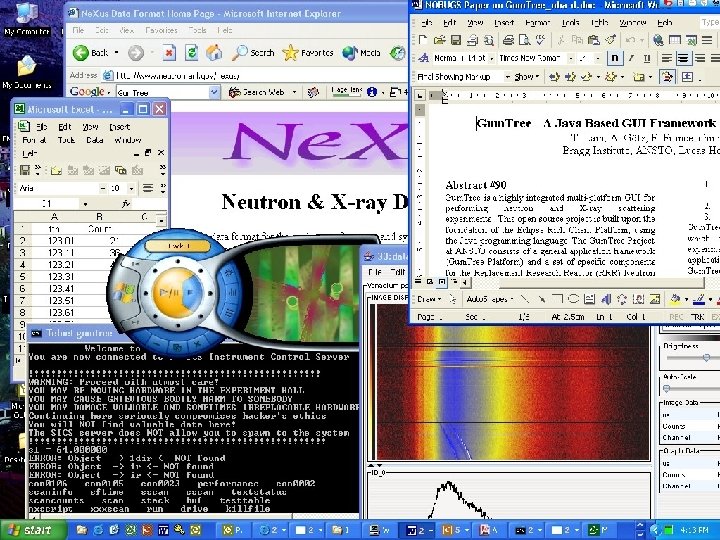Toggle the Reviewing Pane in Word
Viewport: 720px width, 540px height.
687,77
